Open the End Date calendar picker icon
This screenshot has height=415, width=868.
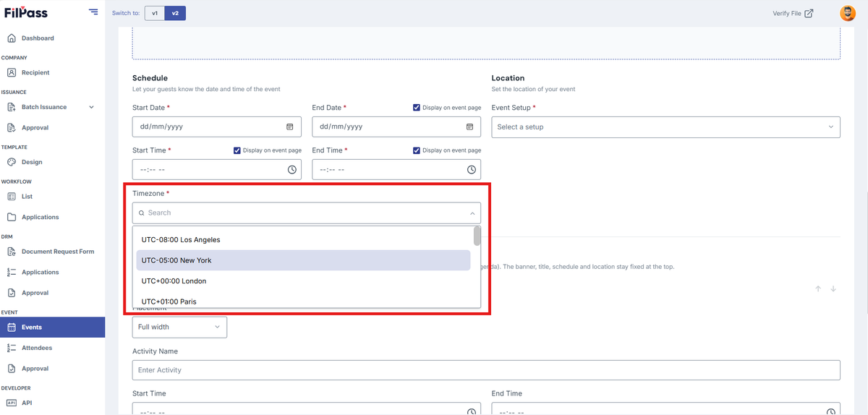click(x=469, y=127)
